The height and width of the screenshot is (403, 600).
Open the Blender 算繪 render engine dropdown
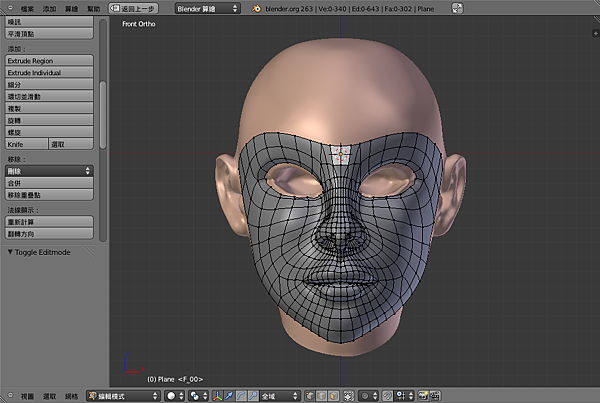pos(207,8)
